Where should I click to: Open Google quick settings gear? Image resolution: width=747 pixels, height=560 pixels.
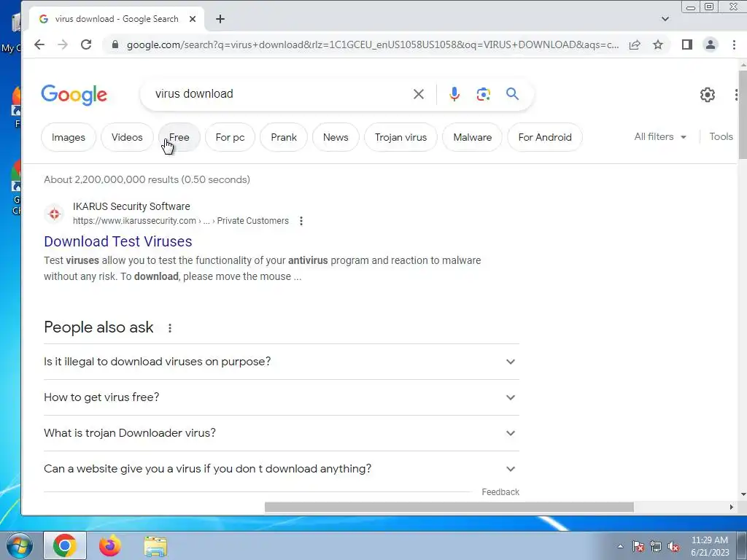707,95
